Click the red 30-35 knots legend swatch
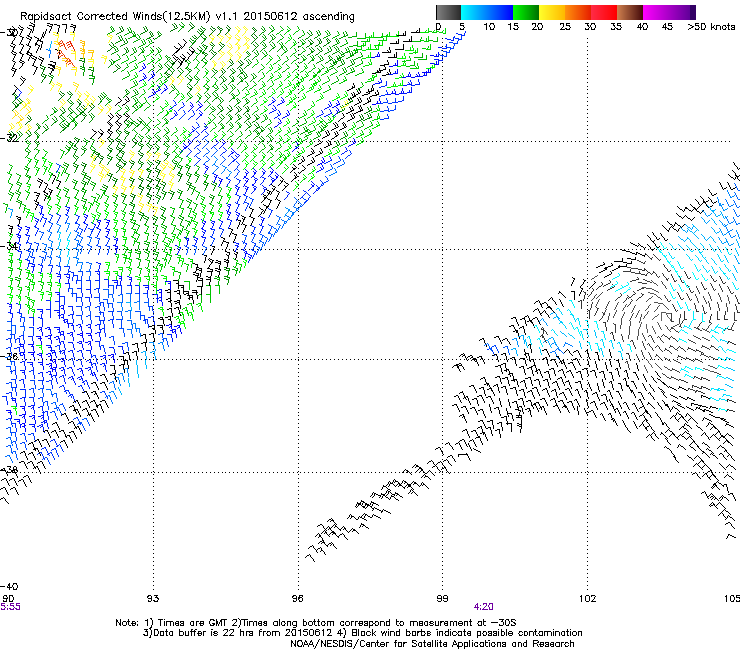This screenshot has width=740, height=650. pos(604,12)
